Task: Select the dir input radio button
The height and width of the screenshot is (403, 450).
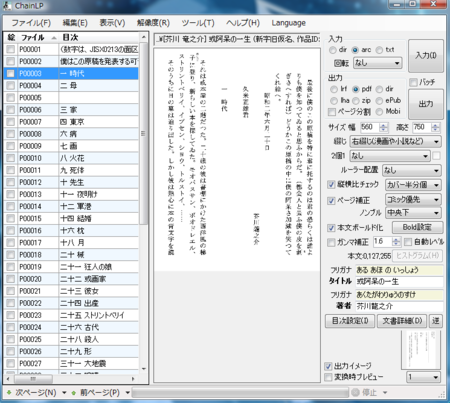Action: (332, 50)
